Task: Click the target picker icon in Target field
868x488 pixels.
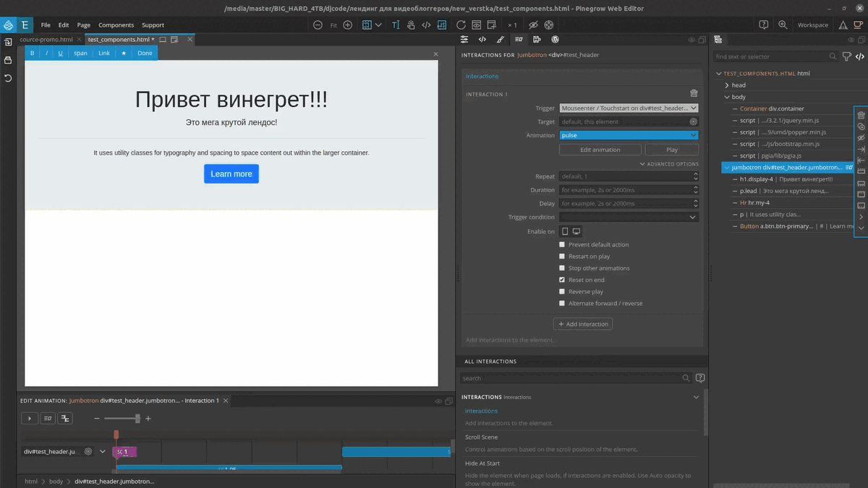Action: (x=694, y=121)
